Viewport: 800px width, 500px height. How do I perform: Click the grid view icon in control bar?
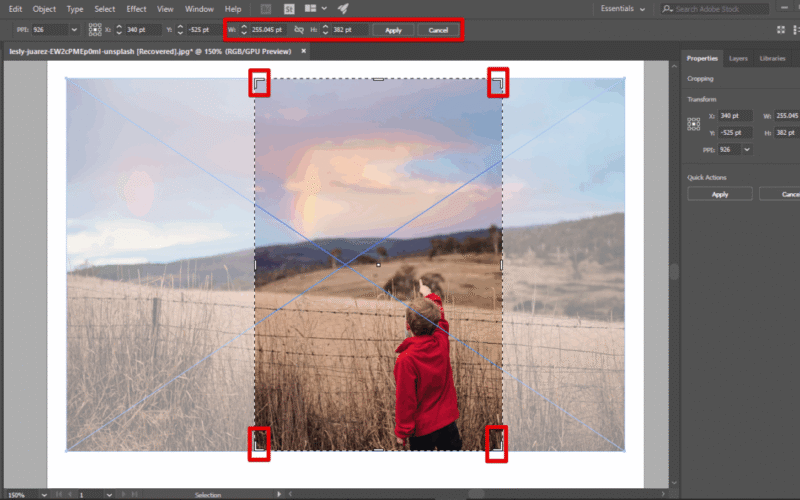click(781, 30)
